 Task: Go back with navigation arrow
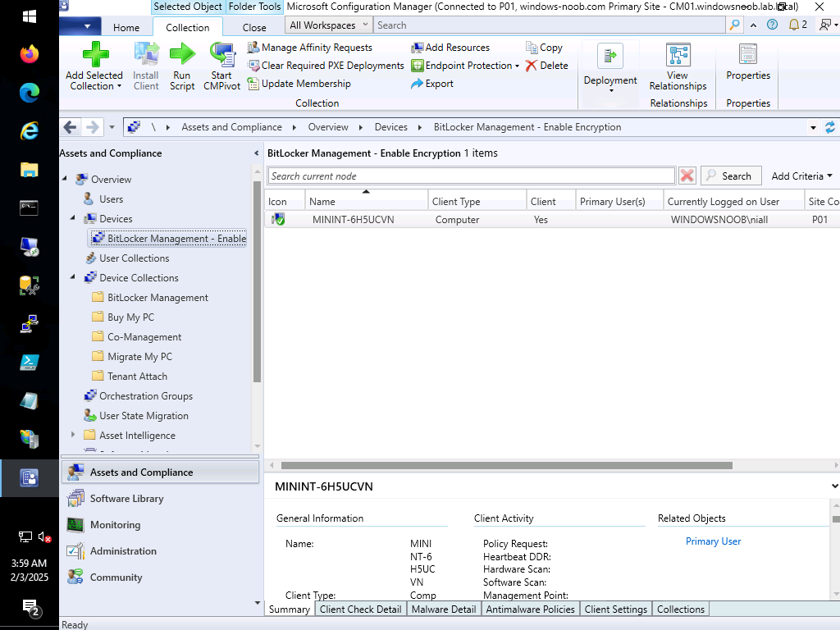[x=71, y=127]
